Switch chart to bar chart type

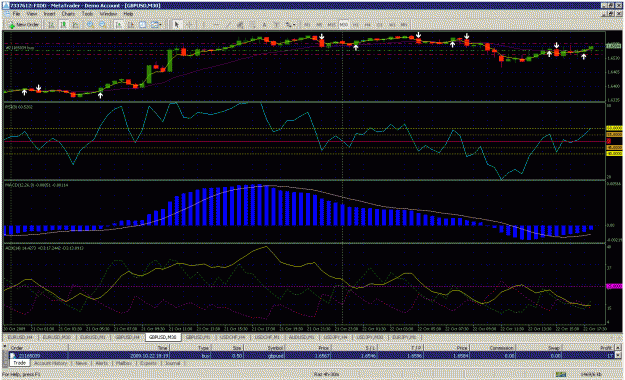pos(51,25)
